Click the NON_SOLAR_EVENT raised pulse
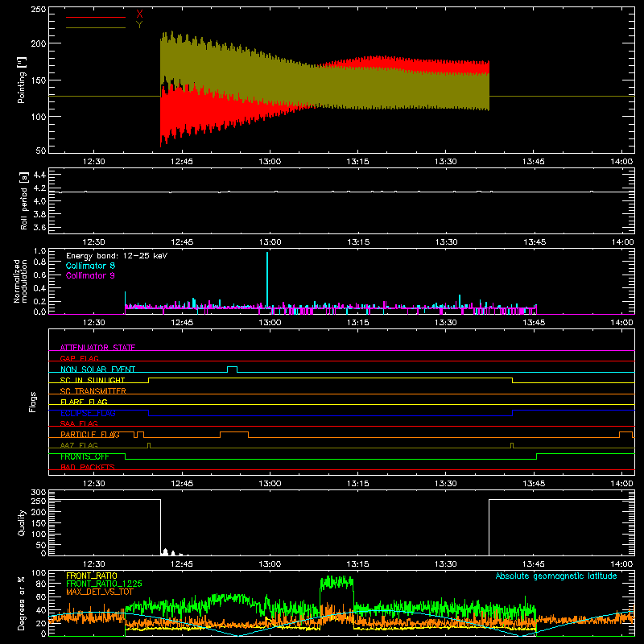The image size is (644, 644). 232,368
